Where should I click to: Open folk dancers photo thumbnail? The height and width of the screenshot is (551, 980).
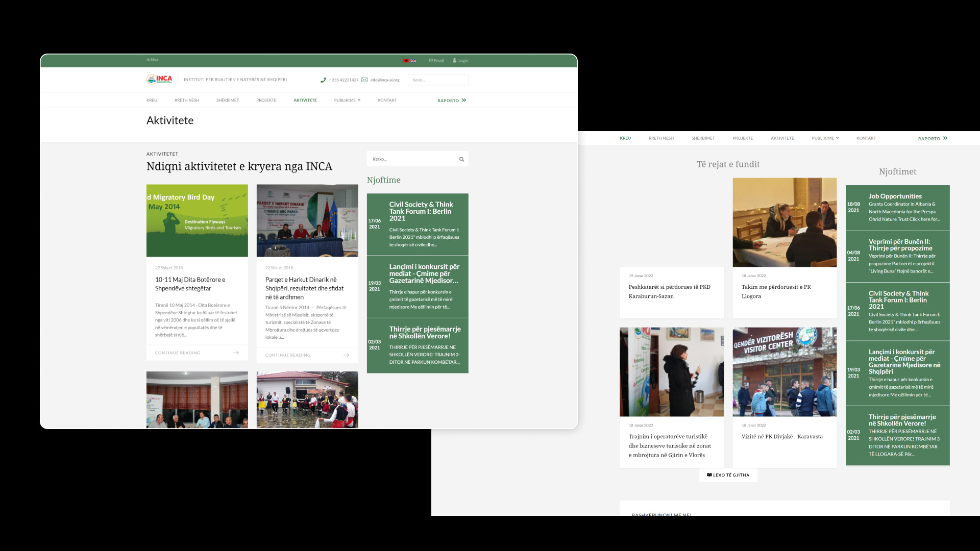(x=307, y=399)
